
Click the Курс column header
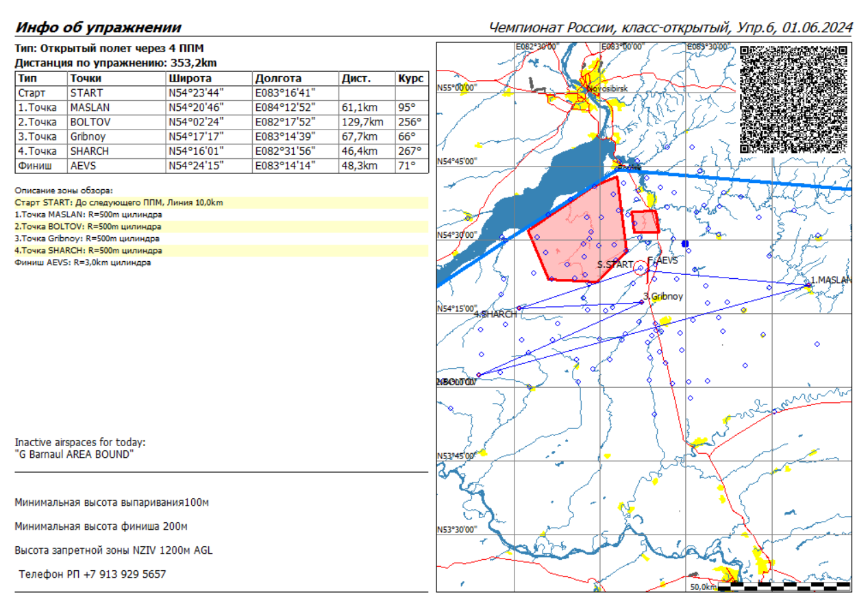pos(410,79)
